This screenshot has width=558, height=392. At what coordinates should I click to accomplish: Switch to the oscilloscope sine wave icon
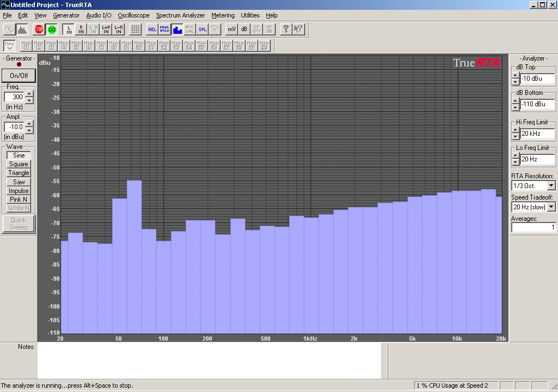[x=9, y=29]
